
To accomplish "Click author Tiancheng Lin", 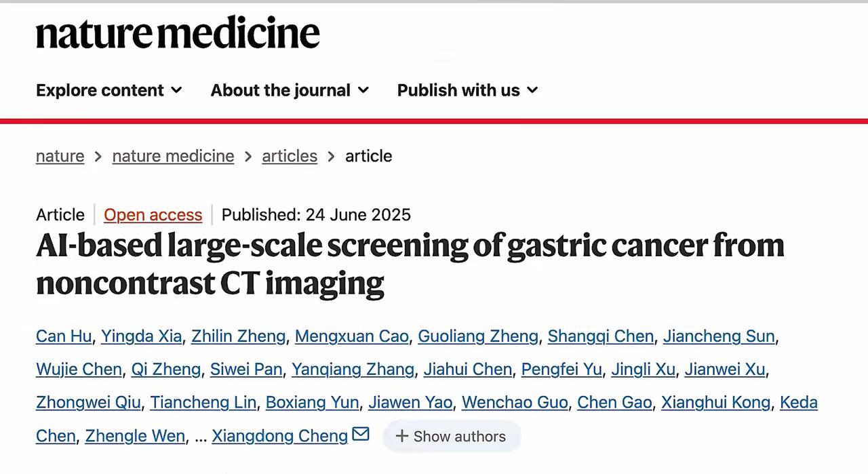I will click(203, 403).
